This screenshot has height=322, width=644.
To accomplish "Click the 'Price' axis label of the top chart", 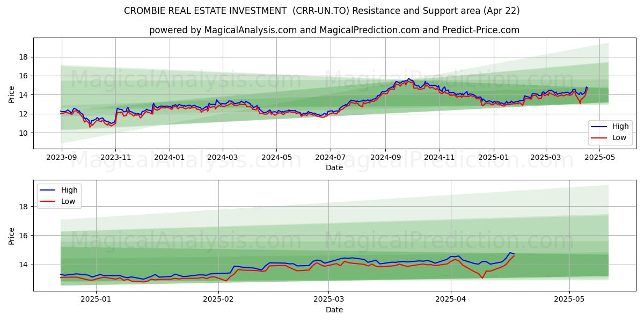I will [x=12, y=94].
